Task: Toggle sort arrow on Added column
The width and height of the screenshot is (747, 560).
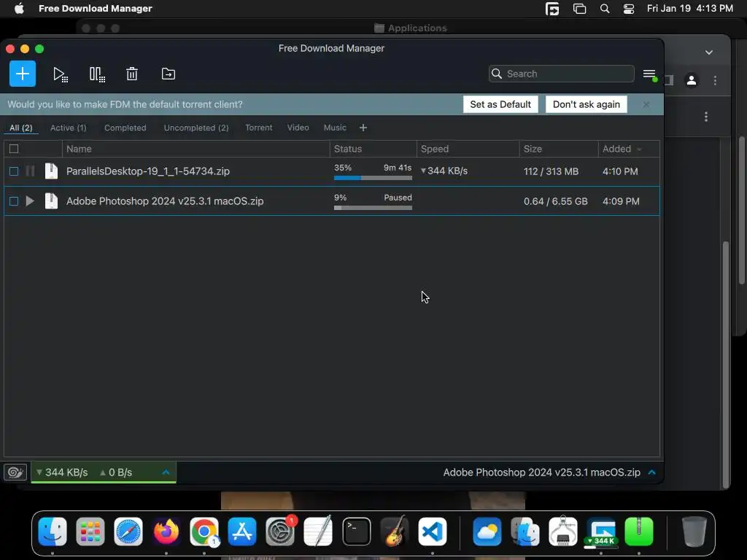Action: [639, 149]
